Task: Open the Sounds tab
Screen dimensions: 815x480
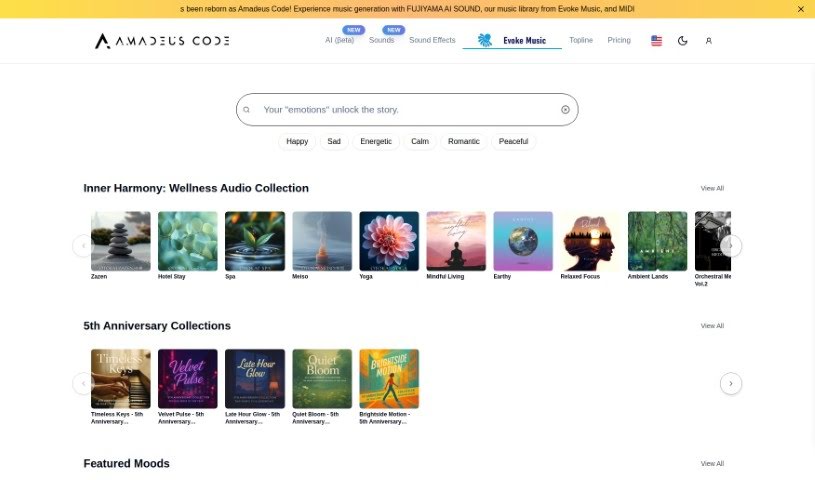Action: [382, 40]
